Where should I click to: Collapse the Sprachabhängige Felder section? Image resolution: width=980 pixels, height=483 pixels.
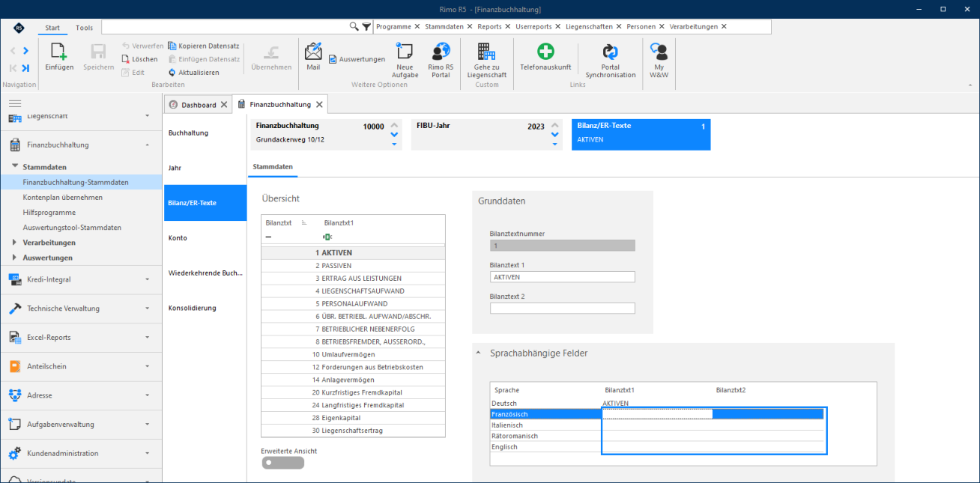(479, 353)
